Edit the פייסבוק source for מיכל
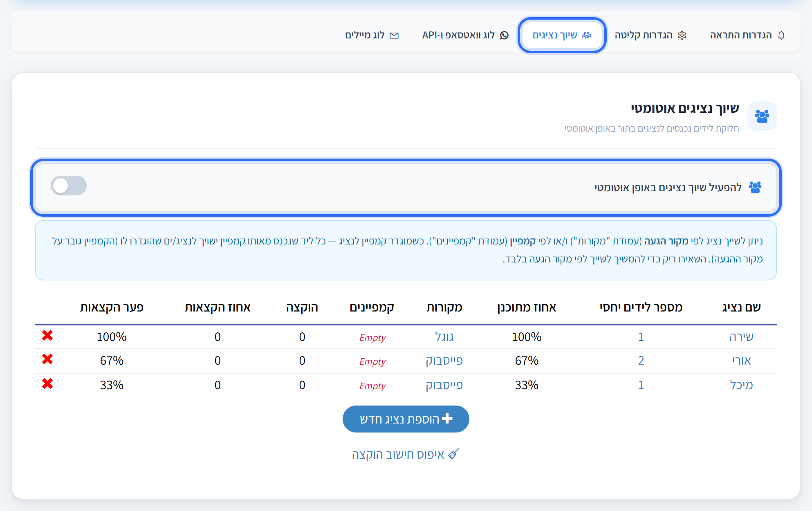 444,385
